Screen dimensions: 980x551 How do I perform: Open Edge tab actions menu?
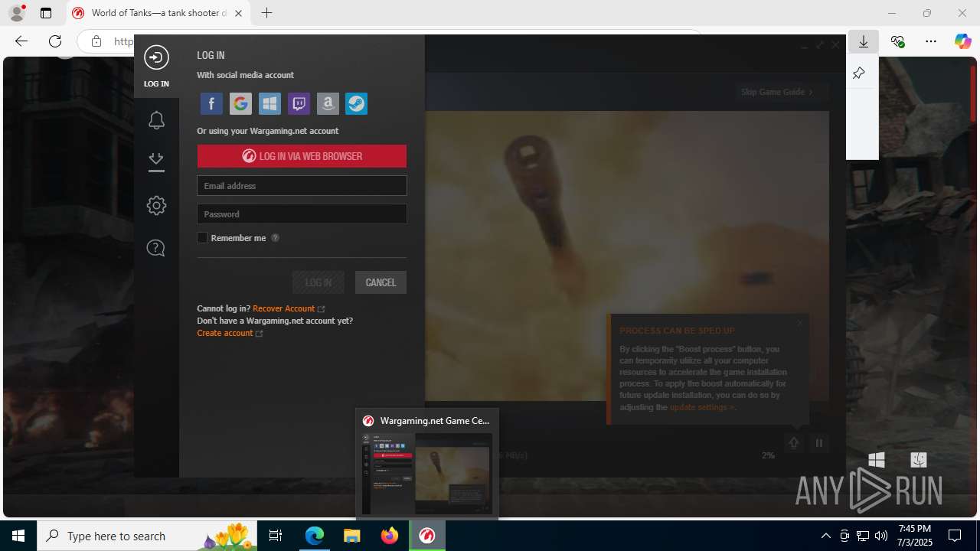[46, 13]
